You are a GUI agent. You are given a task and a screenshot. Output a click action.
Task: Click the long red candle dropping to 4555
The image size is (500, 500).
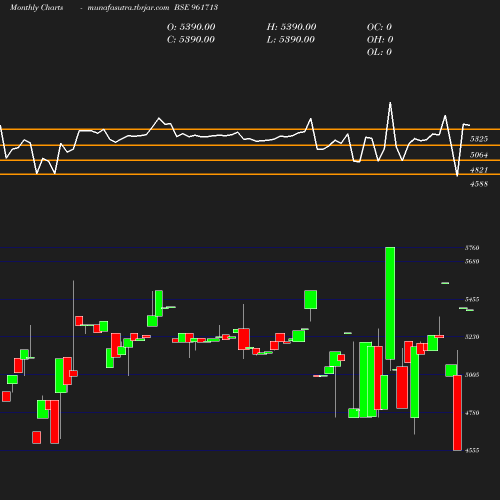coord(457,413)
